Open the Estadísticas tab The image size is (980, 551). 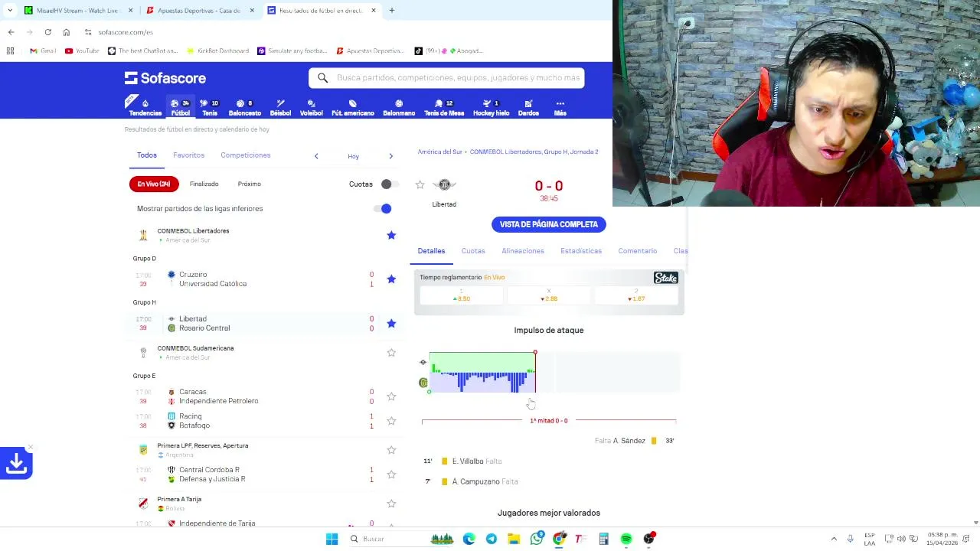pos(581,251)
